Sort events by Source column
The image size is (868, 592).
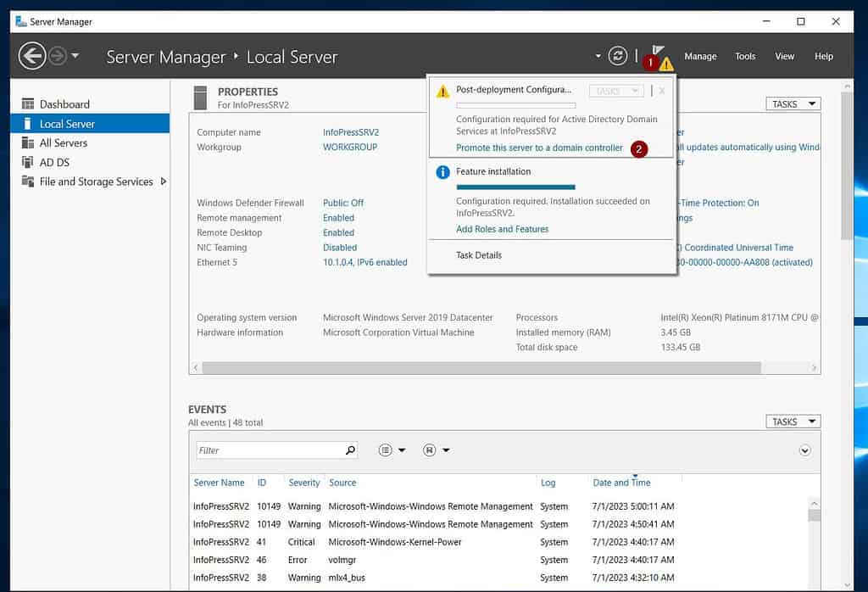pos(342,483)
